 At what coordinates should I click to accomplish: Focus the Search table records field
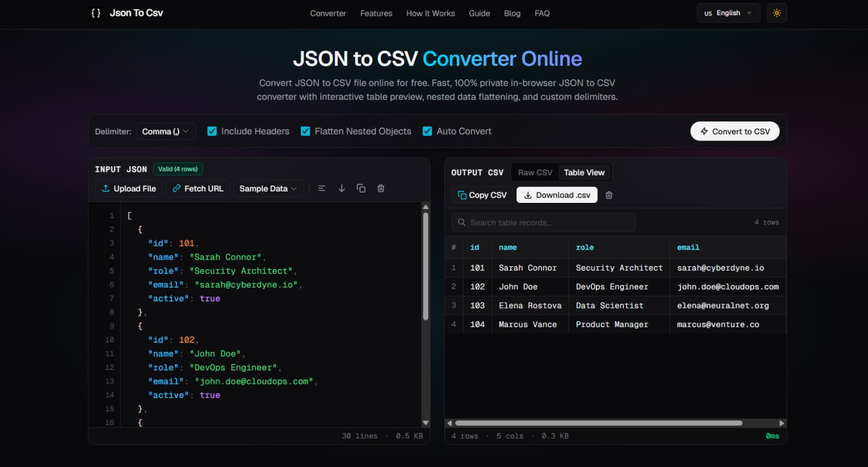pyautogui.click(x=544, y=222)
